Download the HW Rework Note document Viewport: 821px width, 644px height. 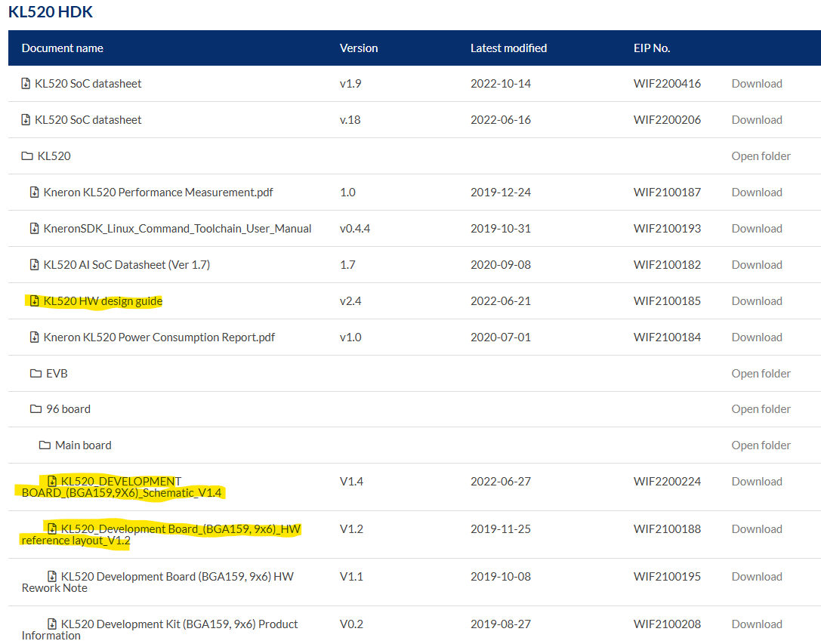[757, 577]
